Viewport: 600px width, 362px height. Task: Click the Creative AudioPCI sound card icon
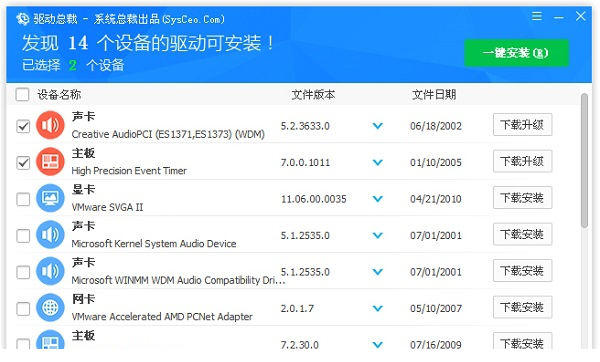tap(50, 125)
